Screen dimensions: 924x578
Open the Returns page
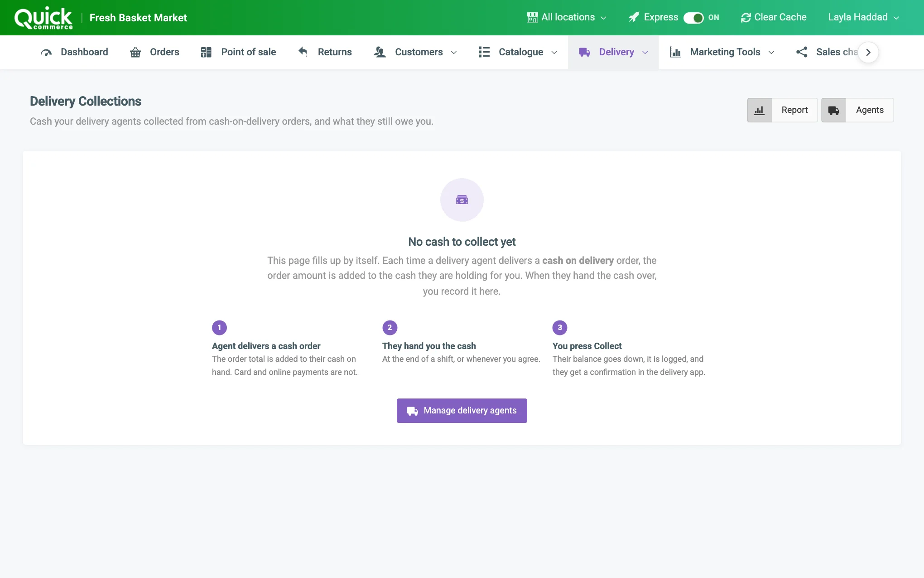pos(325,53)
